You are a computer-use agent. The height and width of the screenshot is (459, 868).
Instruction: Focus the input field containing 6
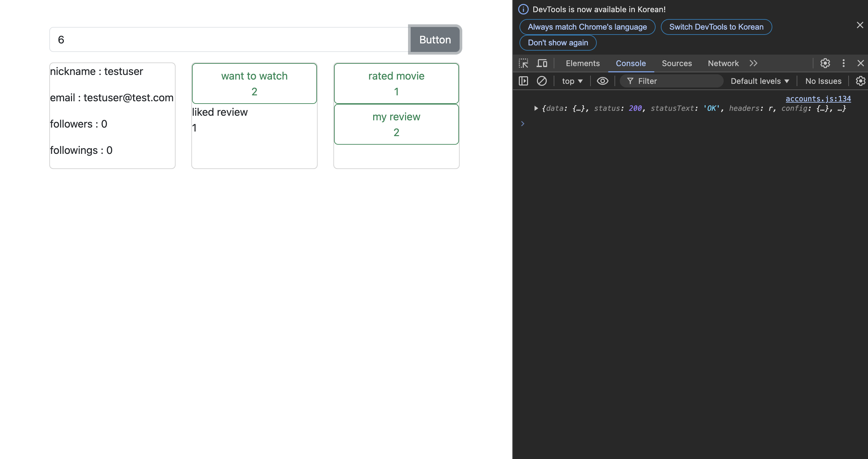[x=229, y=40]
